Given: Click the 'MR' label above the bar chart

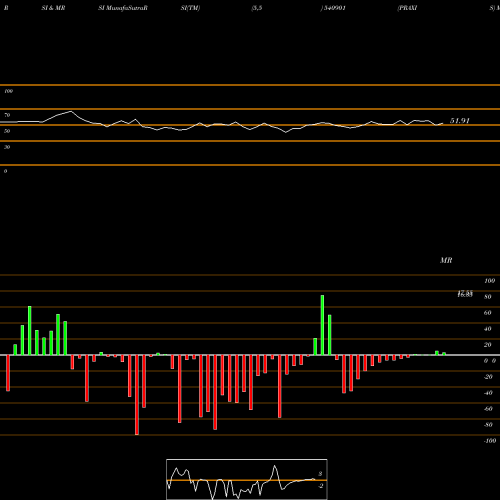Looking at the screenshot, I should tap(446, 260).
